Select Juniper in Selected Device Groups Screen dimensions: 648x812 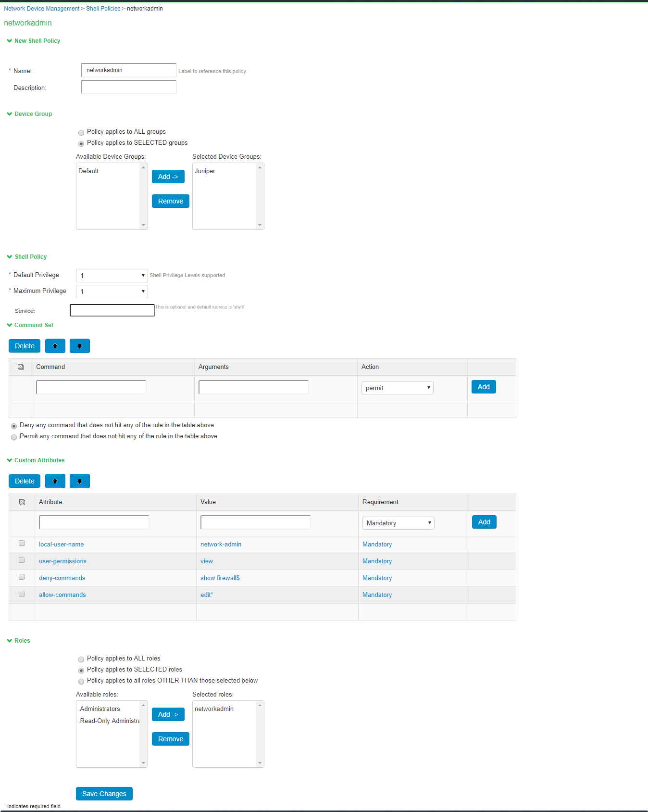(x=205, y=171)
